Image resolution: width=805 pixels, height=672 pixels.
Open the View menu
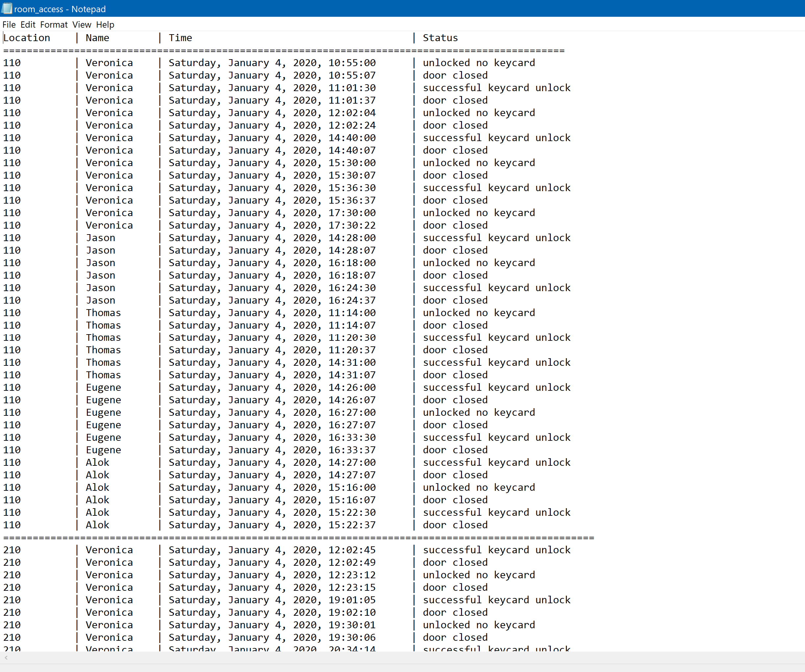point(82,25)
